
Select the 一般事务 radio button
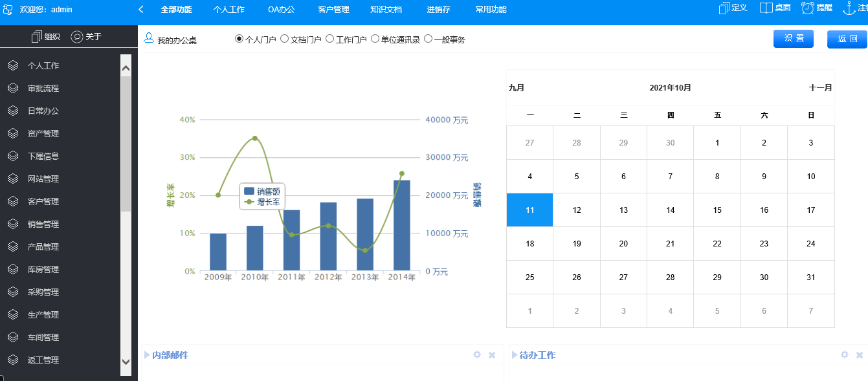click(428, 39)
